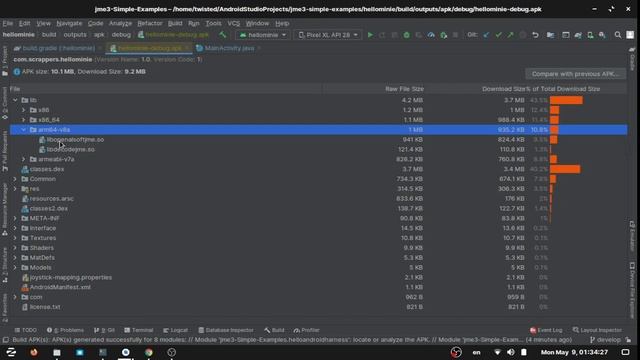Run the app with the green play icon
Image resolution: width=640 pixels, height=360 pixels.
click(x=370, y=35)
